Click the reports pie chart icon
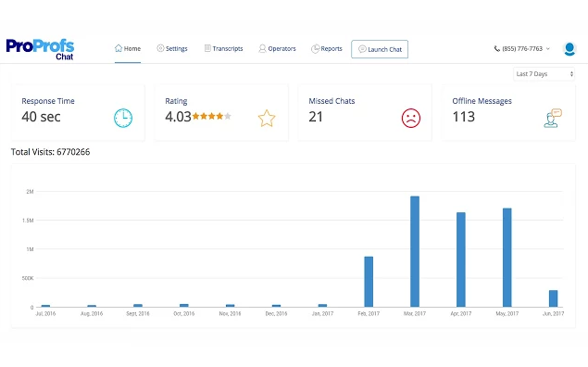Viewport: 588px width, 367px height. click(315, 49)
